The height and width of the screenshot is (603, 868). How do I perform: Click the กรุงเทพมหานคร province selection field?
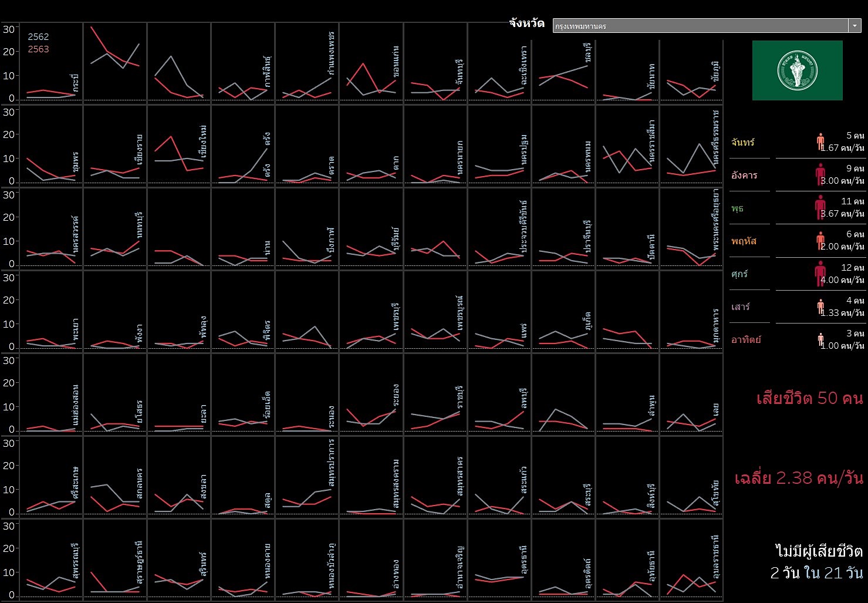700,26
